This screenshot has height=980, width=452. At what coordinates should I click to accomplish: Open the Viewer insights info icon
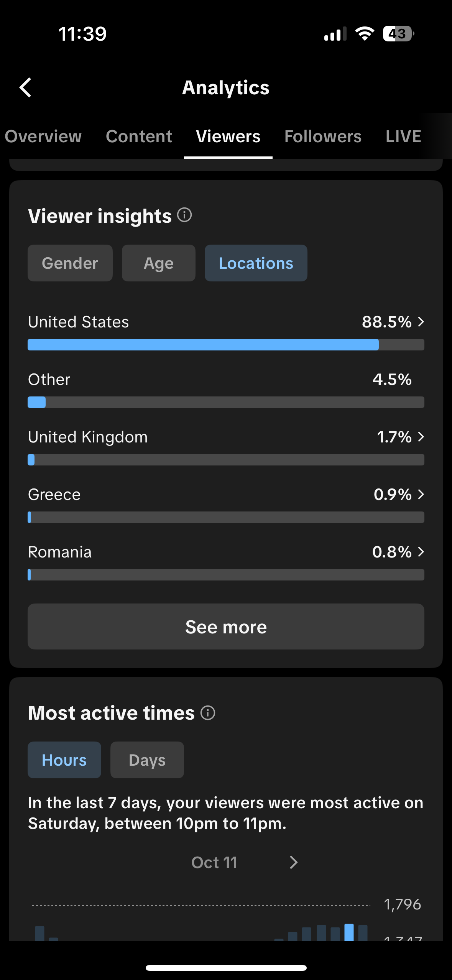(184, 215)
